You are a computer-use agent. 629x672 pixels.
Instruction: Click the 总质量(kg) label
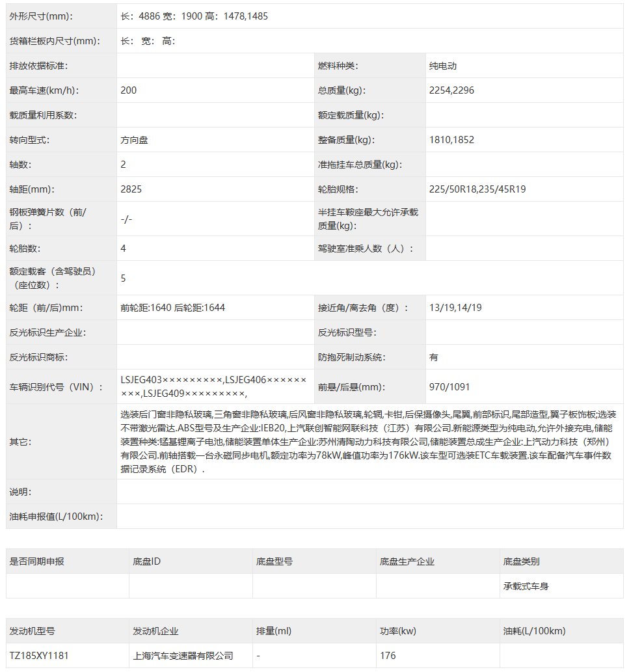tap(342, 90)
